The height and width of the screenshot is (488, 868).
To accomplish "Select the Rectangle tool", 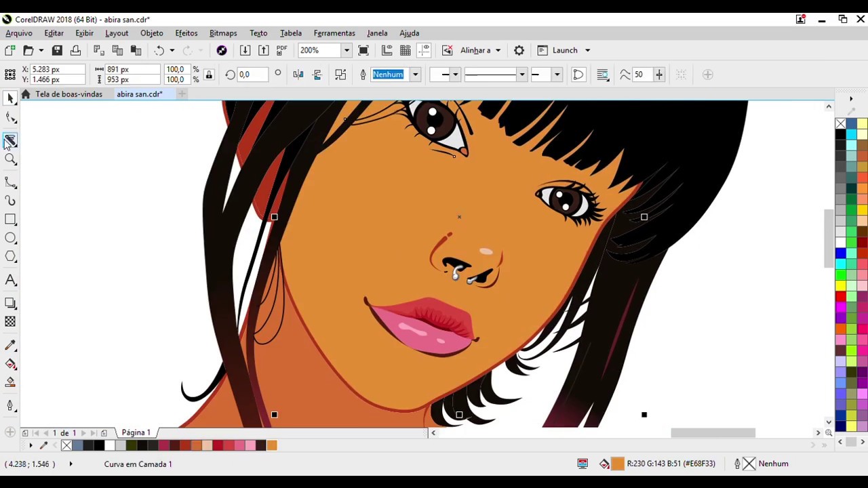I will 10,219.
